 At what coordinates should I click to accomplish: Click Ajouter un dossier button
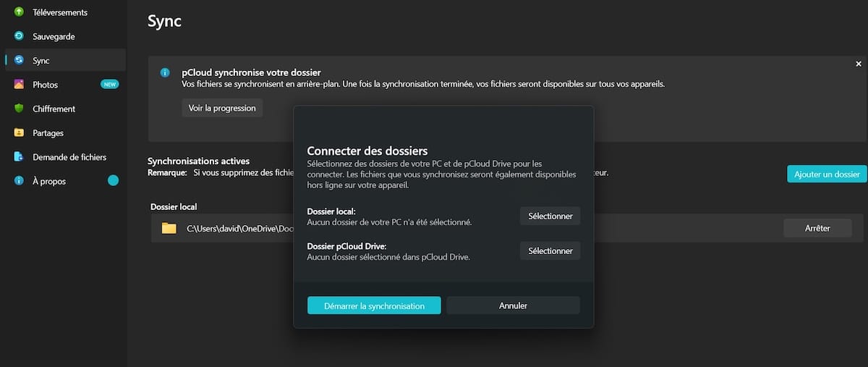click(827, 174)
